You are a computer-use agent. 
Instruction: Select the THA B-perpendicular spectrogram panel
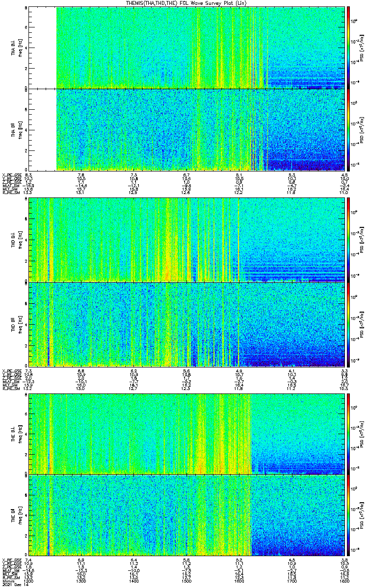pyautogui.click(x=186, y=48)
